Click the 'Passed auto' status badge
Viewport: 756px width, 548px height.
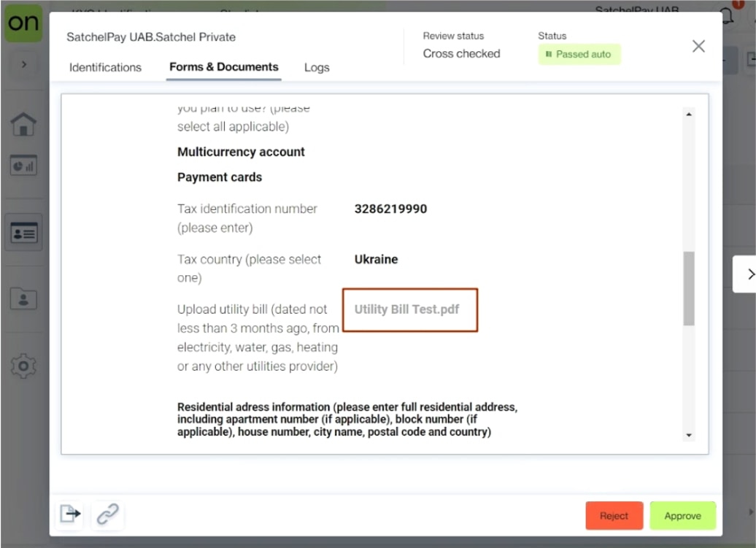[579, 55]
